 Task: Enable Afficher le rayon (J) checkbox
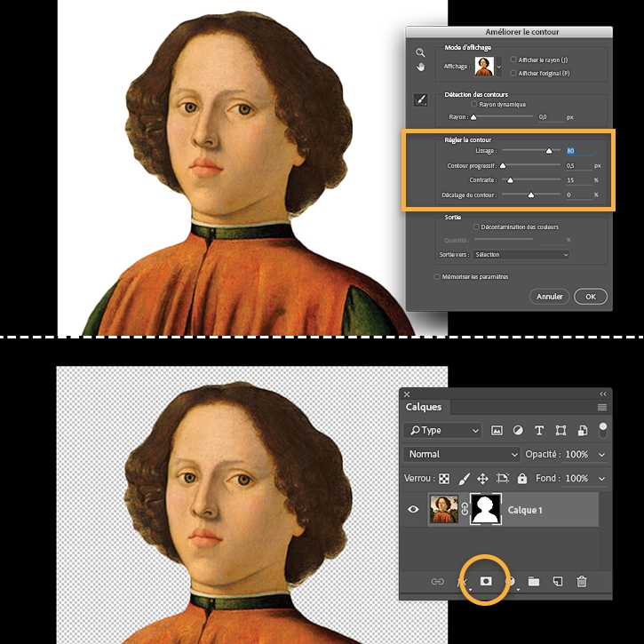513,60
